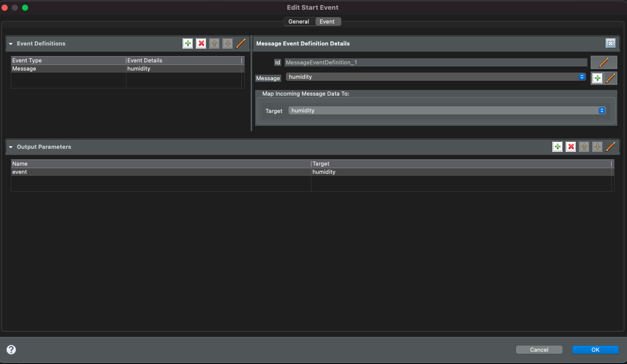627x364 pixels.
Task: Close the Message Event Definition Details panel
Action: [x=610, y=43]
